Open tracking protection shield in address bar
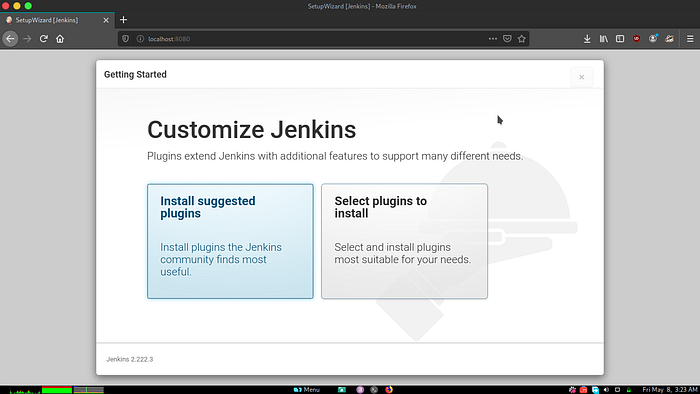Viewport: 700px width, 394px height. pos(125,39)
